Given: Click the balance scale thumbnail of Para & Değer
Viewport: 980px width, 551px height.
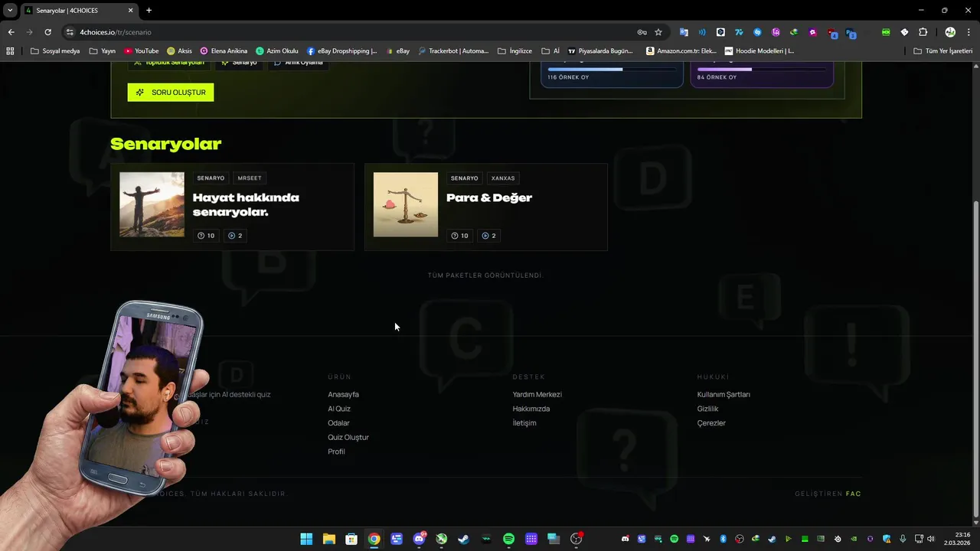Looking at the screenshot, I should 406,204.
